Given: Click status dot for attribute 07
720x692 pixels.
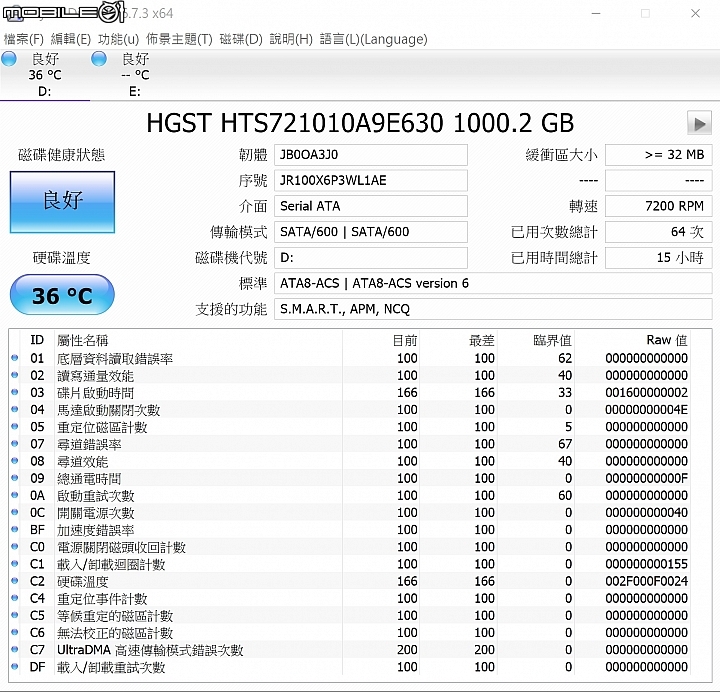Looking at the screenshot, I should click(15, 444).
